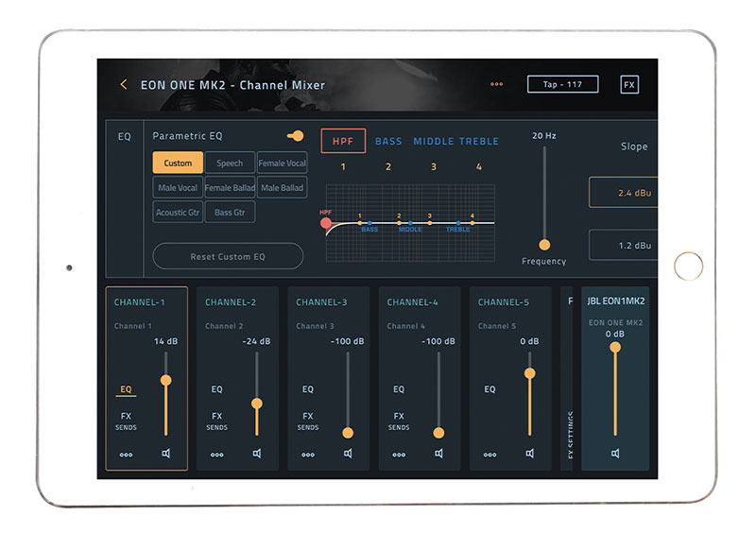This screenshot has height=550, width=756.
Task: Select the Custom EQ preset
Action: 178,163
